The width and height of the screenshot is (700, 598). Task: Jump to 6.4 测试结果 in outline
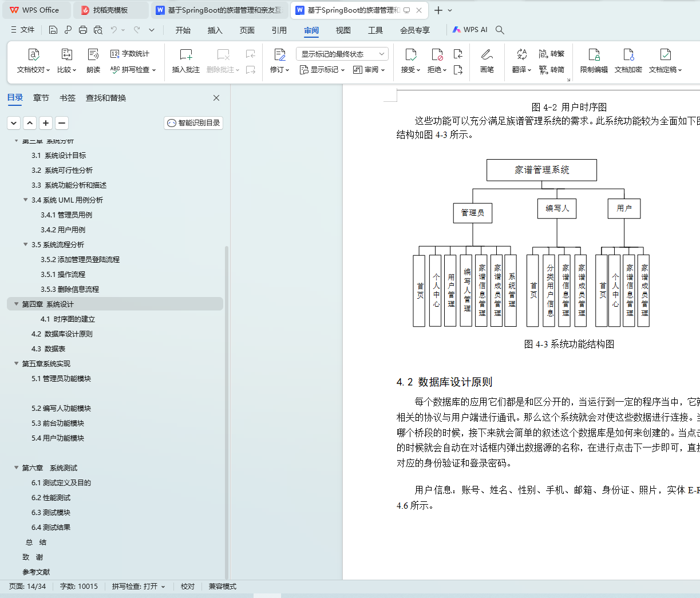click(x=51, y=527)
